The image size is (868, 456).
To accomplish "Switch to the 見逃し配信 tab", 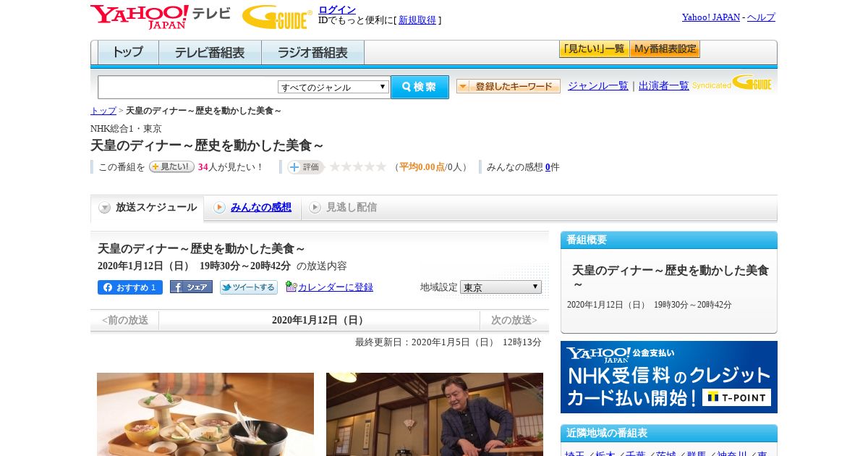I will pyautogui.click(x=343, y=208).
